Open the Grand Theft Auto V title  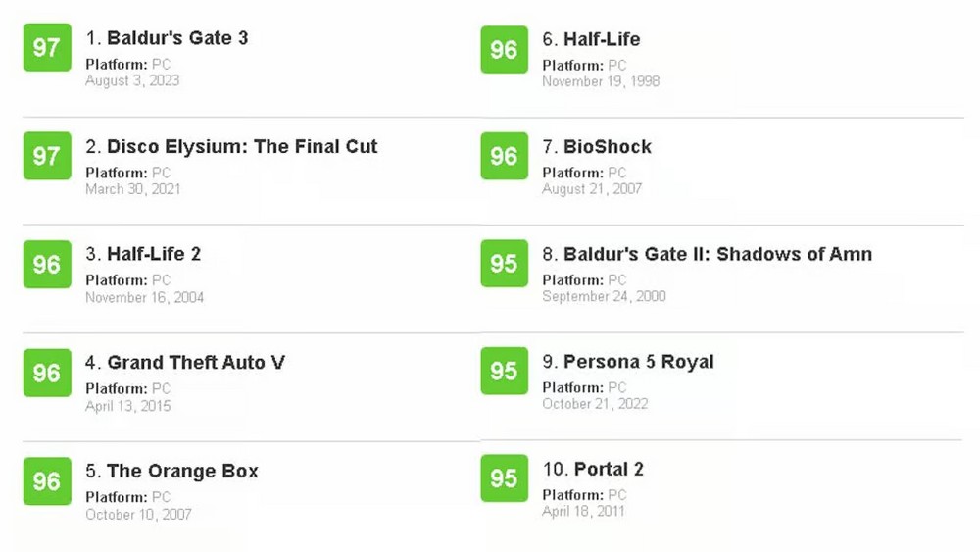pyautogui.click(x=195, y=363)
